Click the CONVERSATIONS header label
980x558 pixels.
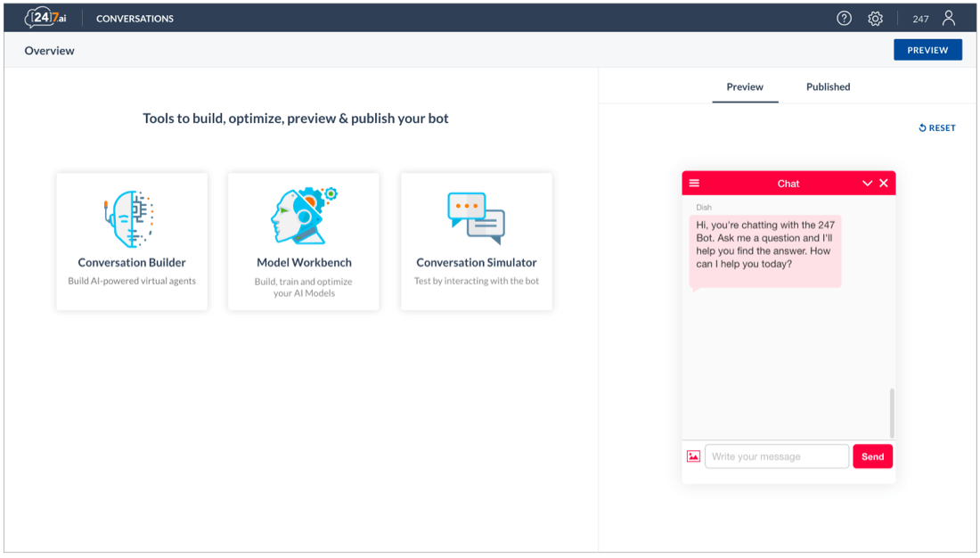(135, 19)
